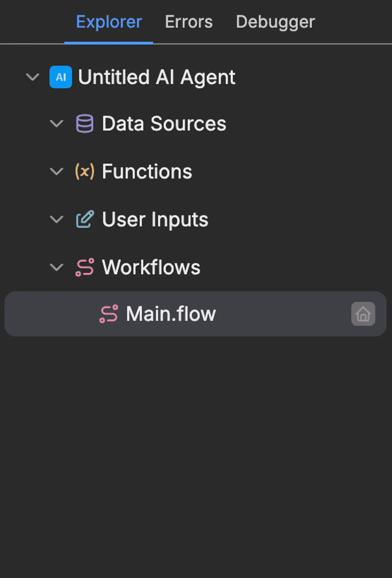Collapse the Data Sources section chevron
The height and width of the screenshot is (578, 392).
coord(57,123)
